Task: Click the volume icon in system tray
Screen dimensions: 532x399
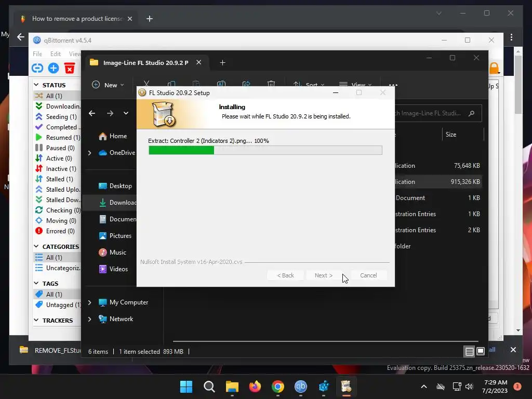Action: point(469,387)
